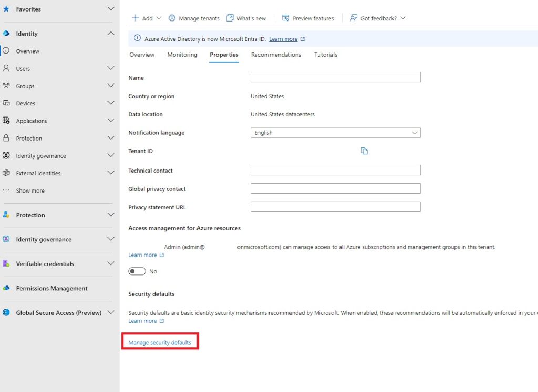Screen dimensions: 538x392
Task: Click the info icon in the Entra ID banner
Action: click(x=137, y=38)
